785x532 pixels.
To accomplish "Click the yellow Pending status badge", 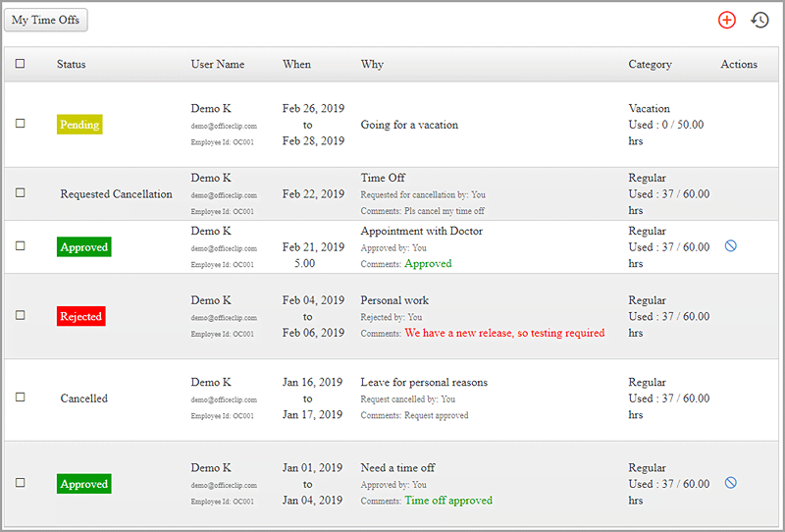I will tap(79, 125).
